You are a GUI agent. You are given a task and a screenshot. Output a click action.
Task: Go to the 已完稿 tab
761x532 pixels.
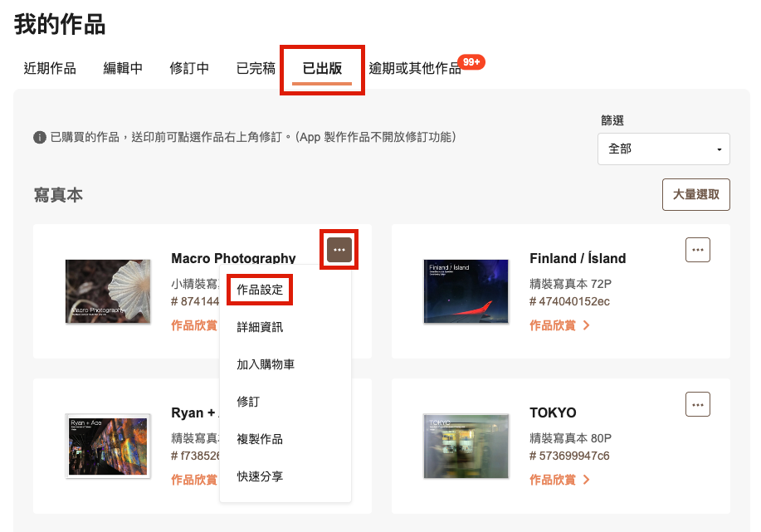[x=256, y=68]
